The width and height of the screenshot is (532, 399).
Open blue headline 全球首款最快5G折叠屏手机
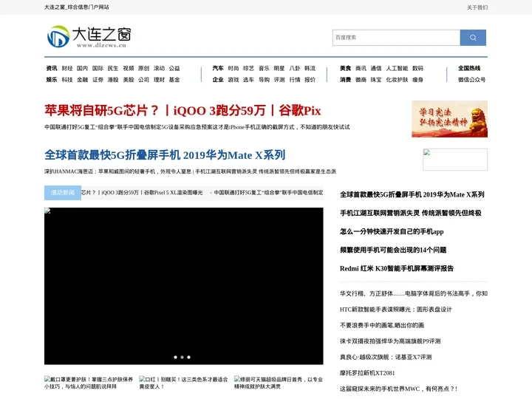click(x=165, y=155)
